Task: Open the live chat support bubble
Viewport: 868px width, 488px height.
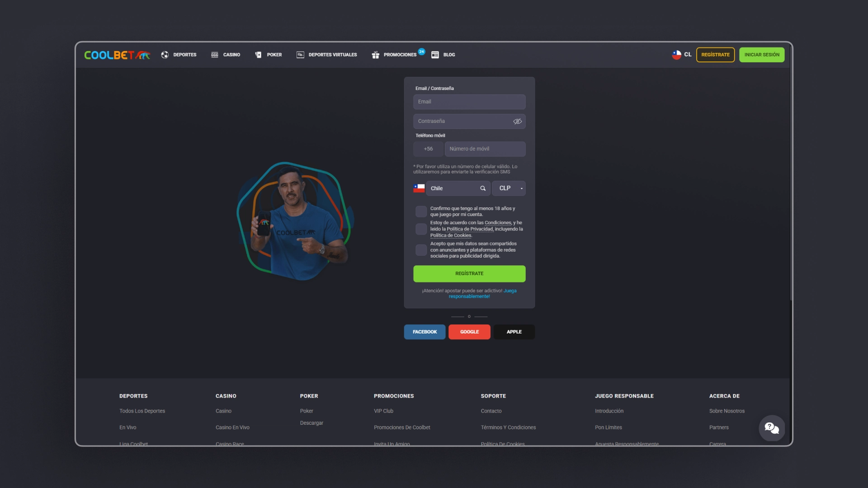Action: pos(772,428)
